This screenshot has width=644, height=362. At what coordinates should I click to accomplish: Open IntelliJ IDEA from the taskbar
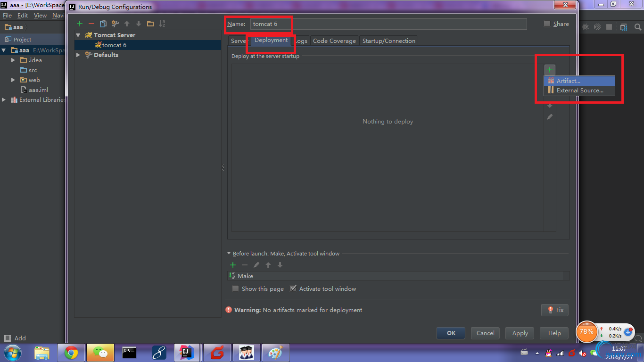pyautogui.click(x=187, y=352)
